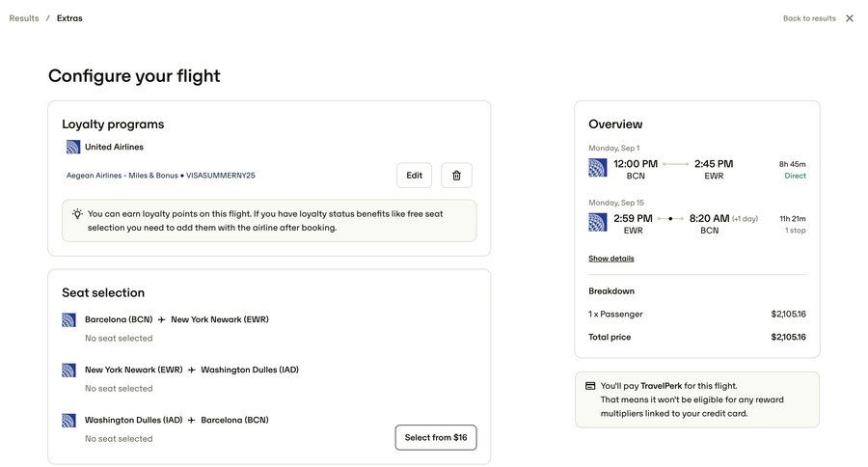Expand flight overview with Show details
The width and height of the screenshot is (868, 467).
[x=611, y=259]
